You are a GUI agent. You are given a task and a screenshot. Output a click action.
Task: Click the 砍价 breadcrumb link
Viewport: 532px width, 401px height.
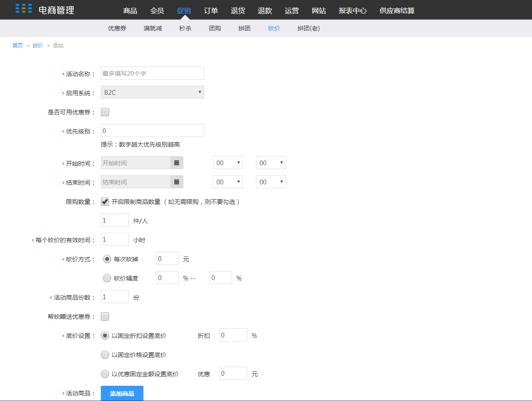click(x=38, y=45)
